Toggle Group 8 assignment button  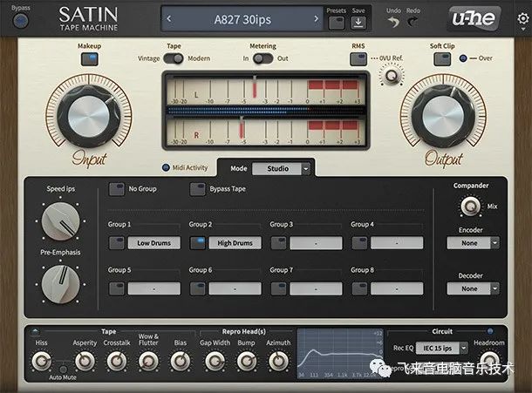[359, 288]
